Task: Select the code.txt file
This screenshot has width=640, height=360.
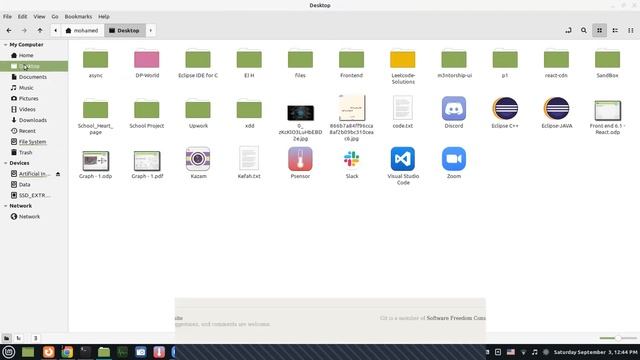Action: pos(402,108)
